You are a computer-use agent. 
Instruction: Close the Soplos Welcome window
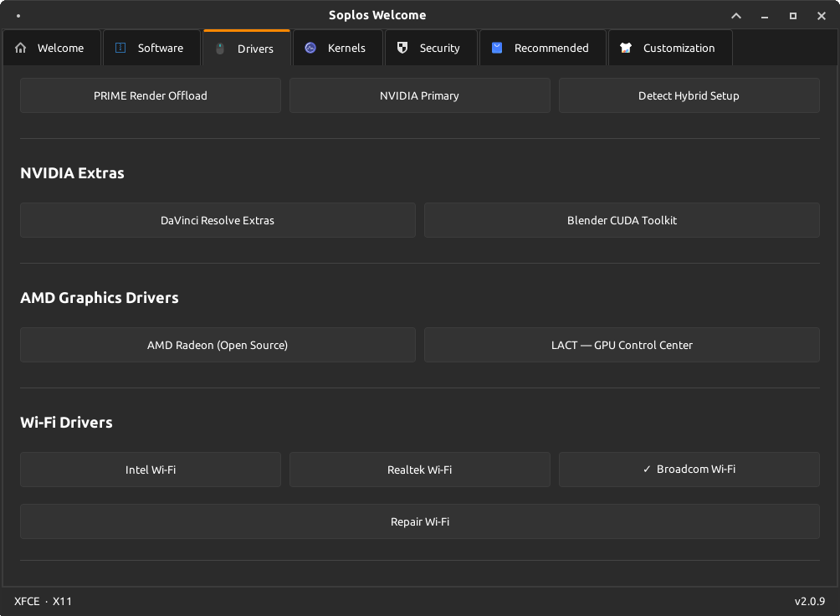click(822, 16)
